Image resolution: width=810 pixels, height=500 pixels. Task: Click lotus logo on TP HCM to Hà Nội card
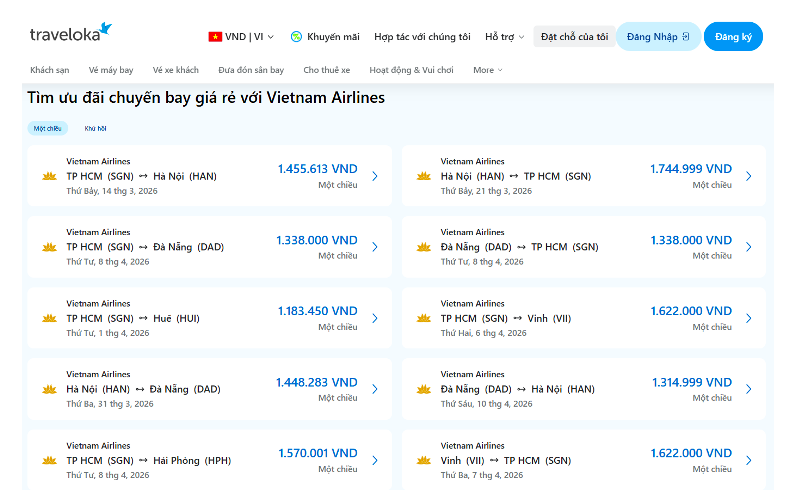(x=50, y=177)
